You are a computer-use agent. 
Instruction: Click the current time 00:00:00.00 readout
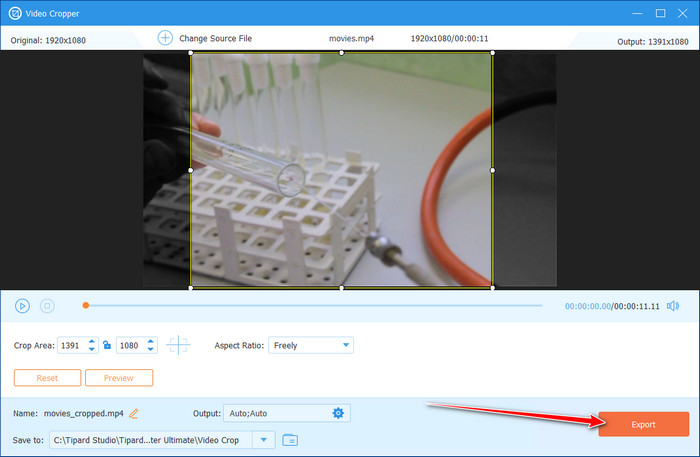tap(588, 306)
